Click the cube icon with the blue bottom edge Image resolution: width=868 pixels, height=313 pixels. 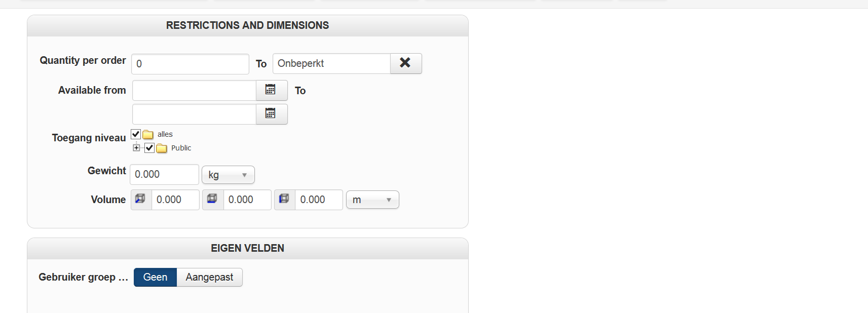[x=213, y=199]
